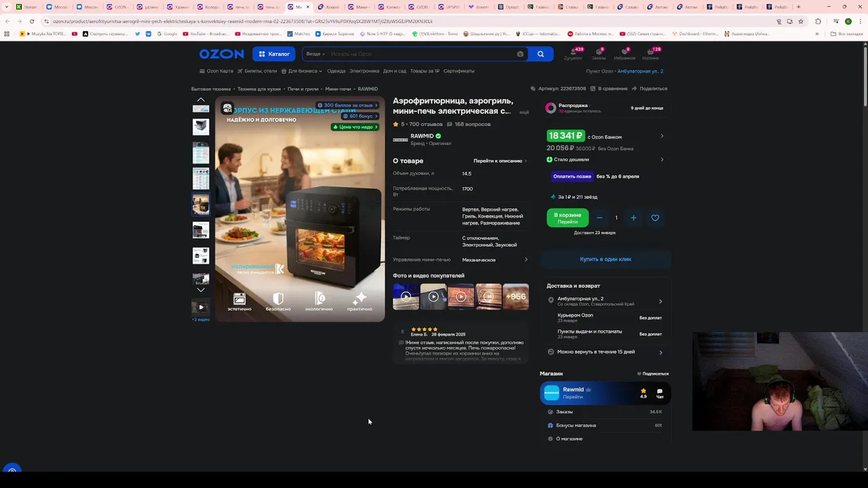Screen dimensions: 868x488
Task: Decrease quantity with minus button
Action: tap(599, 218)
